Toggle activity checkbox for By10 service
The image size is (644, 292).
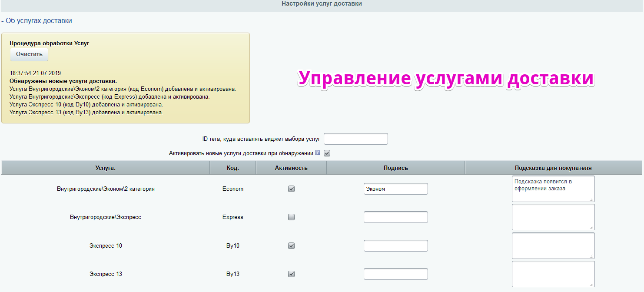pos(292,246)
